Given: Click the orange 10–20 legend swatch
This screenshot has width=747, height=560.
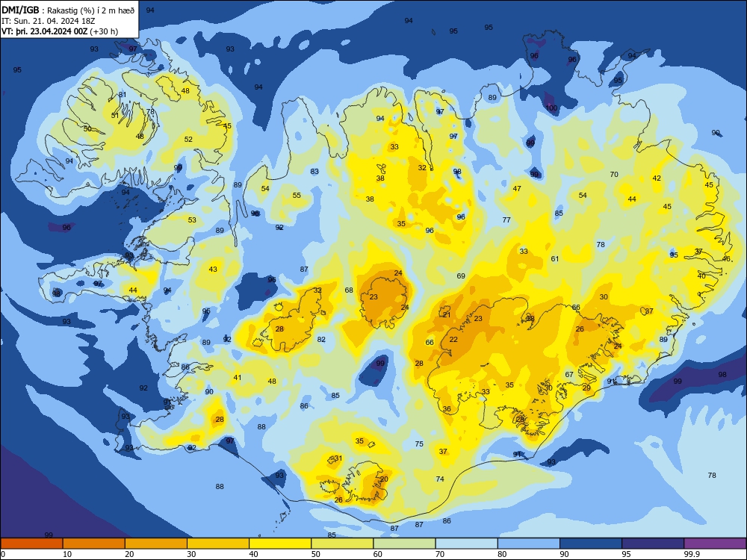Looking at the screenshot, I should 94,544.
